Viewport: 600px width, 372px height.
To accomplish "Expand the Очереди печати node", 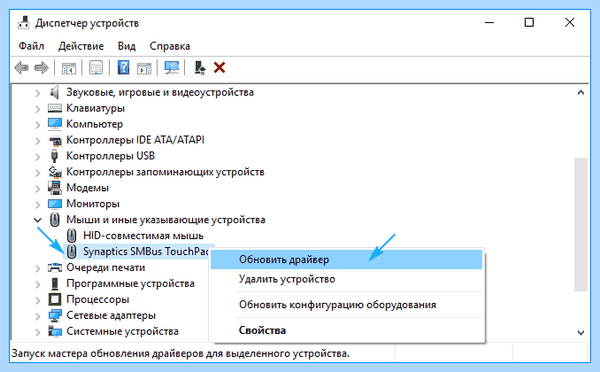I will pyautogui.click(x=38, y=268).
